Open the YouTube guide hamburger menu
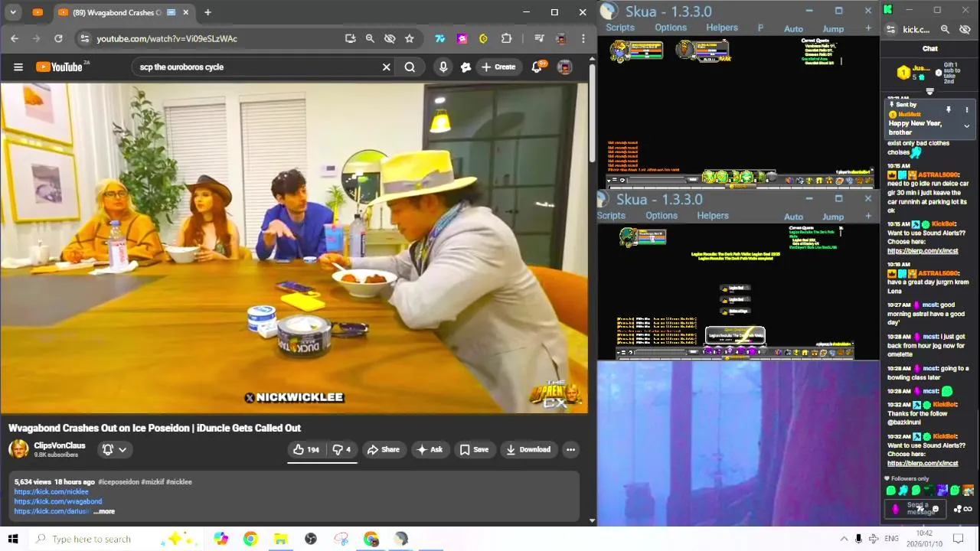 click(18, 67)
